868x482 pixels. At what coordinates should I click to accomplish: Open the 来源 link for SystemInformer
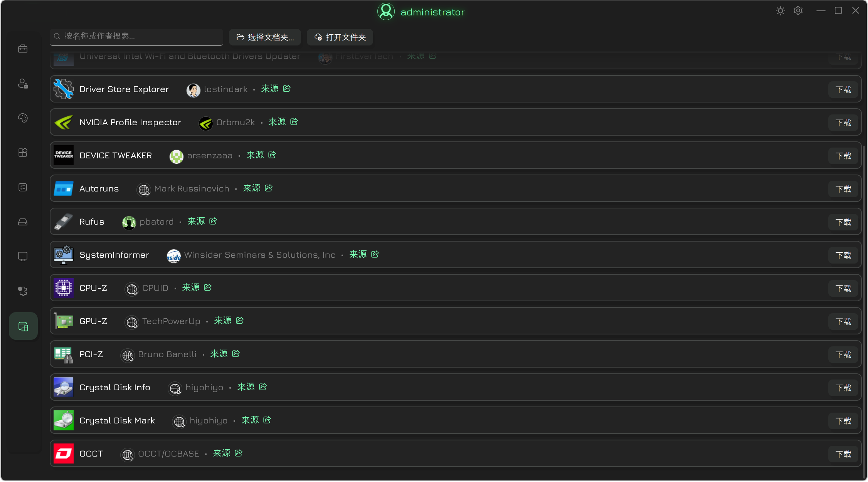tap(364, 254)
